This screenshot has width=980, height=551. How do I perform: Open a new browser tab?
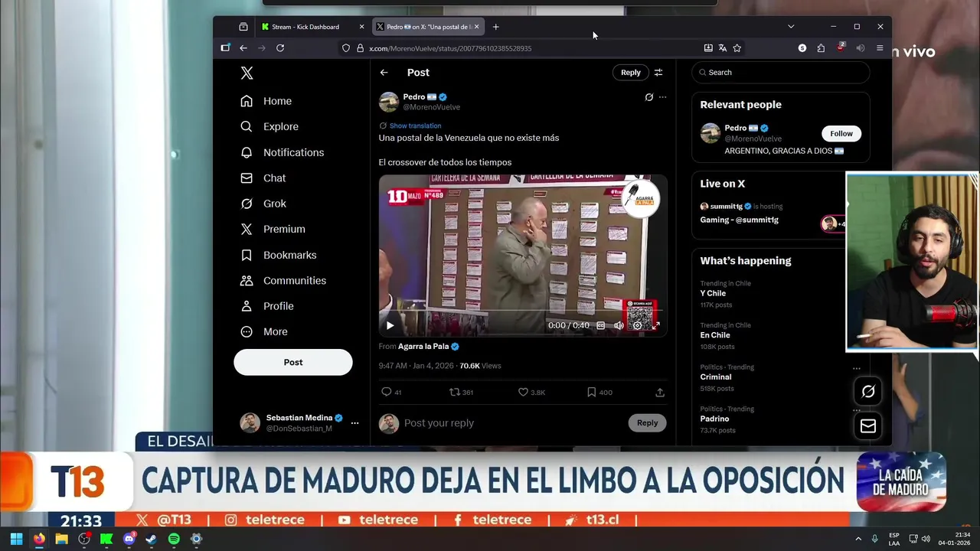(x=496, y=27)
